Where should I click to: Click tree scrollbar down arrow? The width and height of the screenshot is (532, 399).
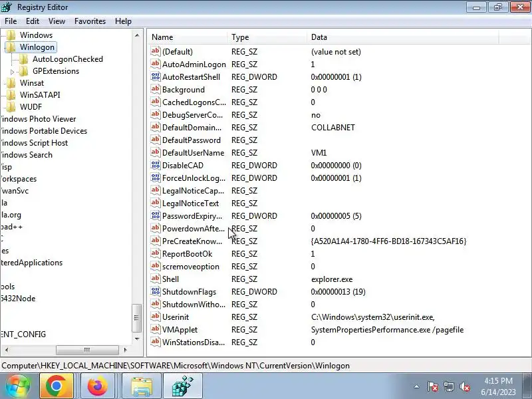click(137, 338)
